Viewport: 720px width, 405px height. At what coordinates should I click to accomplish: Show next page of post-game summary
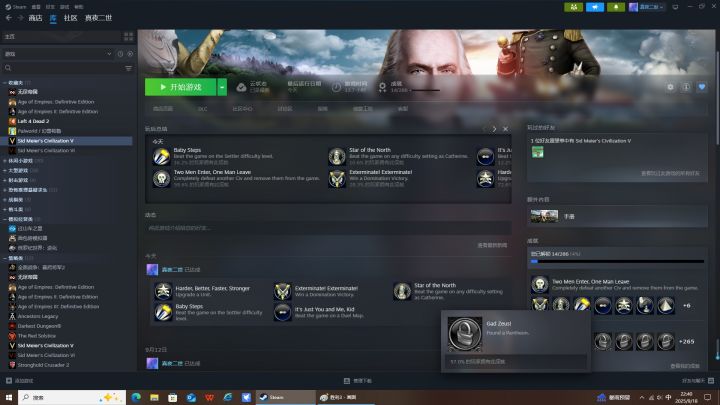tap(494, 129)
